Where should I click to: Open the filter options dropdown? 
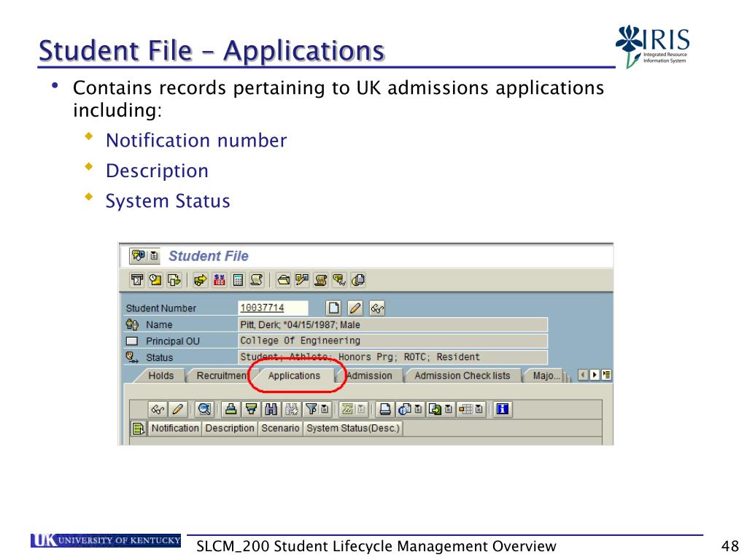click(325, 409)
